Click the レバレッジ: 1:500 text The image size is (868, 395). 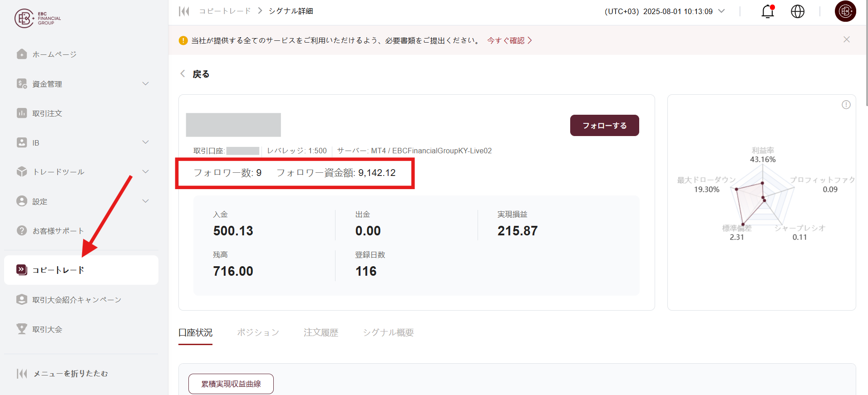tap(297, 151)
